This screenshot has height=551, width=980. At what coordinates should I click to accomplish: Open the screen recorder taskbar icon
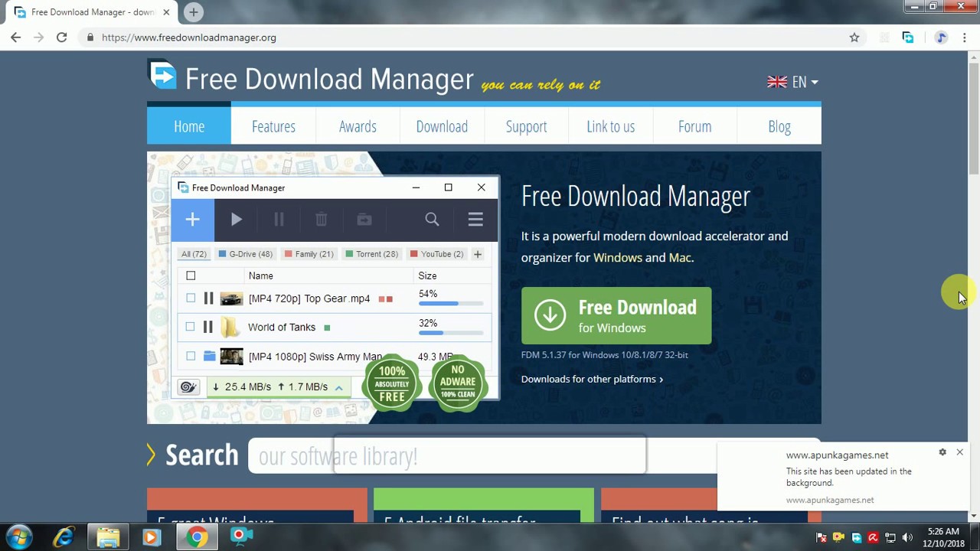241,537
